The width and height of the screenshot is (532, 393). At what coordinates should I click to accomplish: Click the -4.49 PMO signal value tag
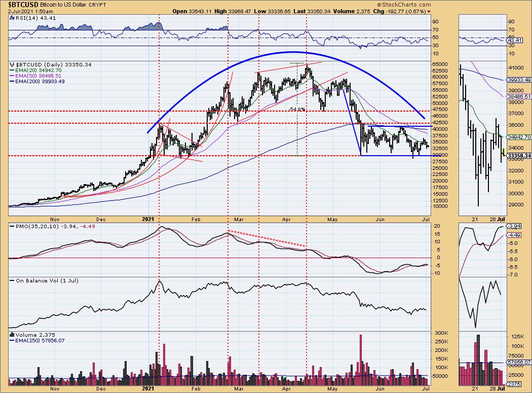[513, 235]
